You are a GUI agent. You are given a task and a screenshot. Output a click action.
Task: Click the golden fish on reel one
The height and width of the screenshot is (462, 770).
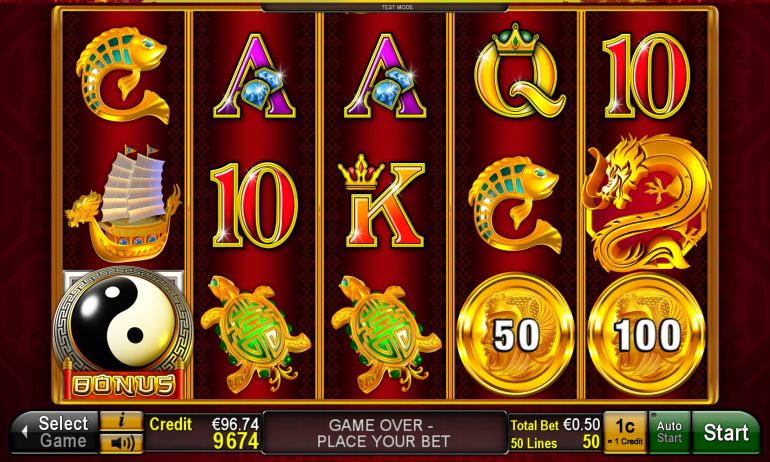tap(123, 75)
